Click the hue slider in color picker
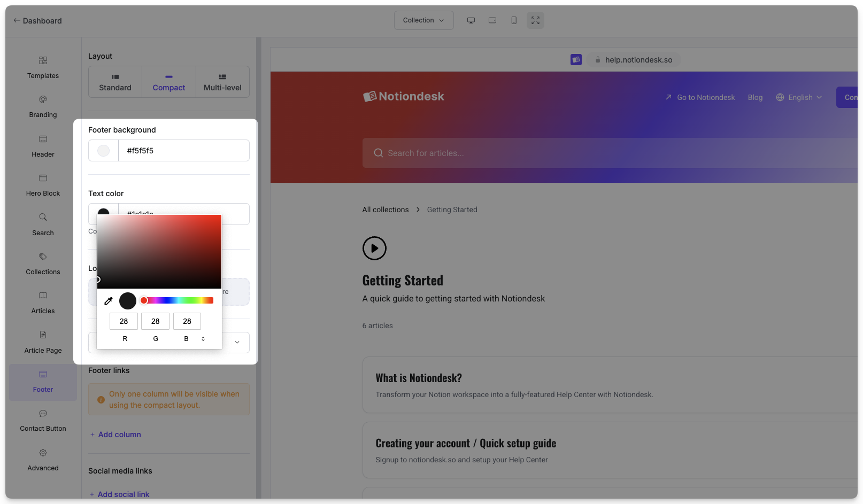 (177, 300)
